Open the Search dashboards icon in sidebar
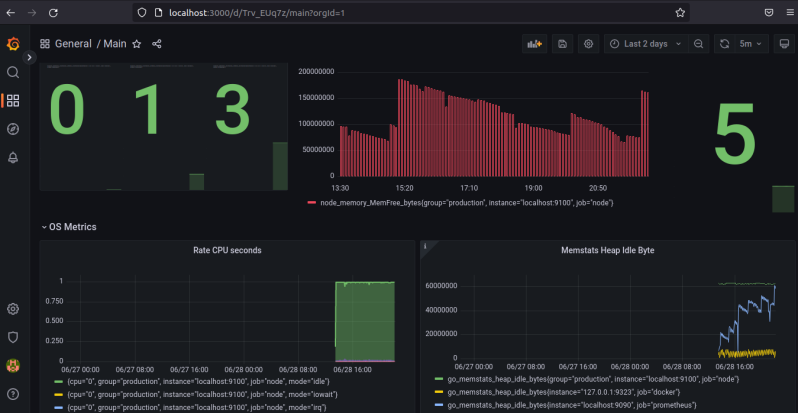This screenshot has height=413, width=798. (x=13, y=72)
